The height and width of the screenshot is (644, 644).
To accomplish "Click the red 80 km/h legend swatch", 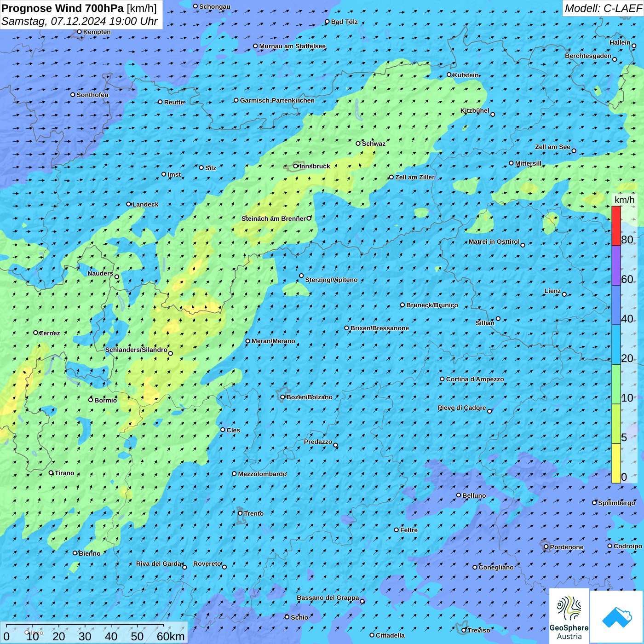I will click(x=616, y=226).
